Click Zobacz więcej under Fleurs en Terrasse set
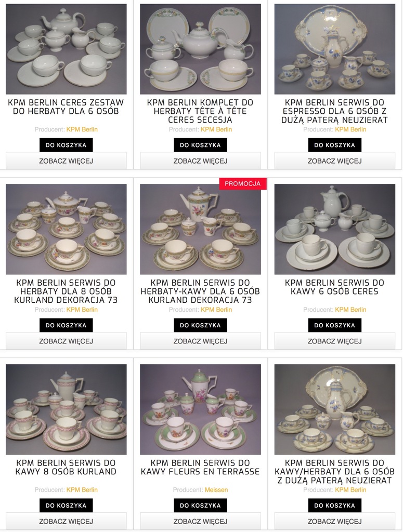Viewport: 403px width, 532px height. pos(200,521)
